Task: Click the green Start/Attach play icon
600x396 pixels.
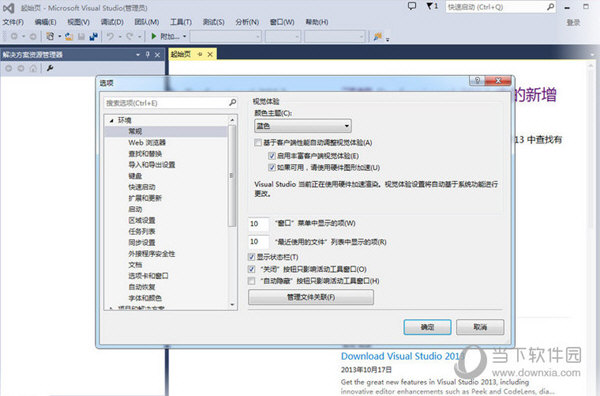Action: click(154, 36)
